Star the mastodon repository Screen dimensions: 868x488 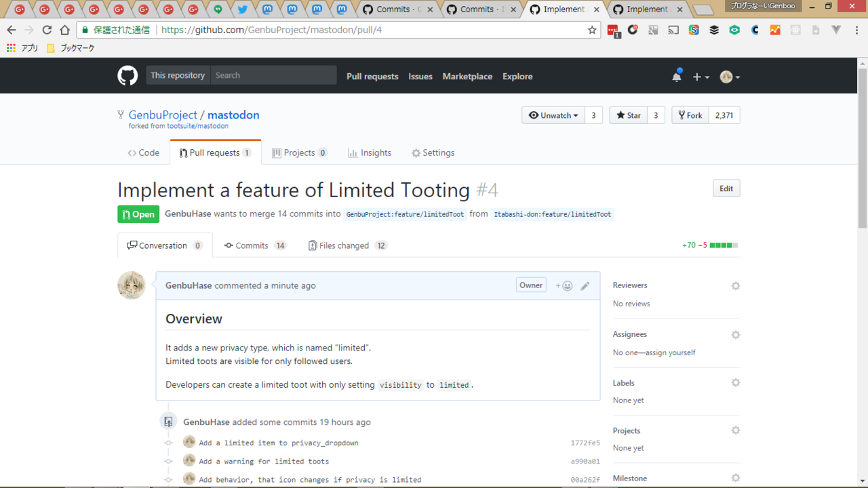(x=629, y=115)
